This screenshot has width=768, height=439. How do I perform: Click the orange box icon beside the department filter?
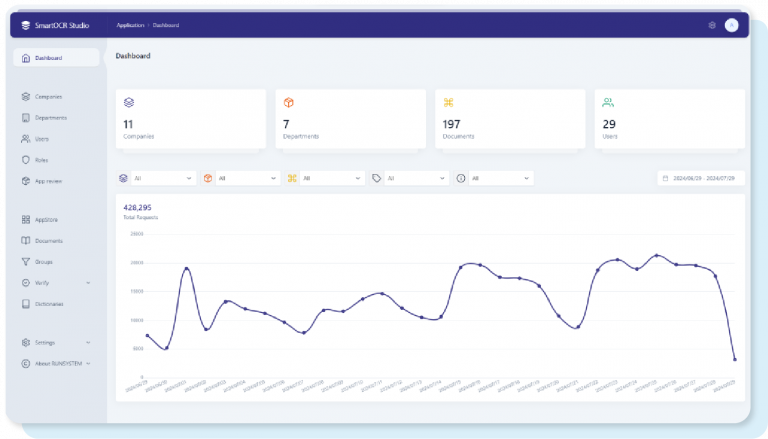click(208, 178)
